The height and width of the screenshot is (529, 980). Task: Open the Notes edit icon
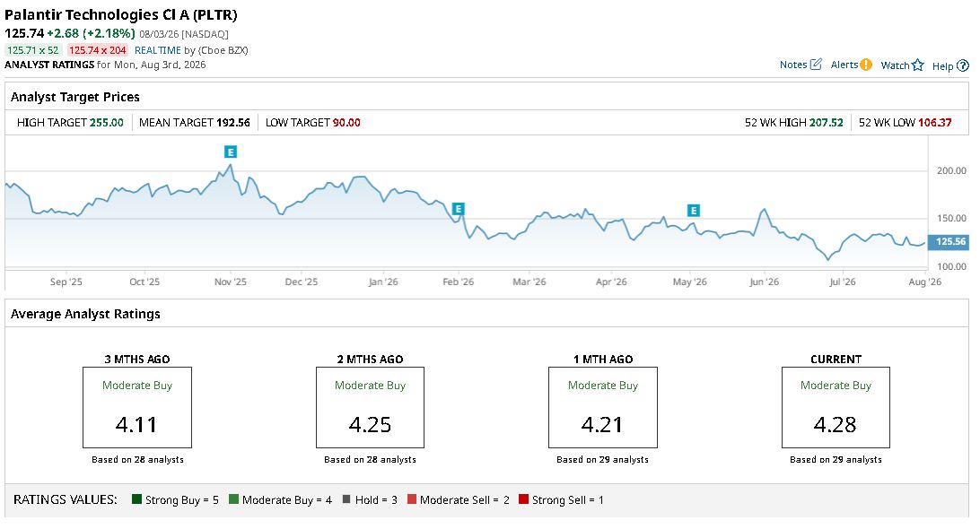click(x=816, y=65)
